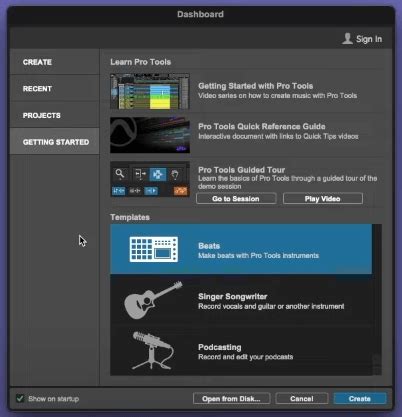
Task: Click 'Record and edit your podcasts' description
Action: [x=245, y=357]
